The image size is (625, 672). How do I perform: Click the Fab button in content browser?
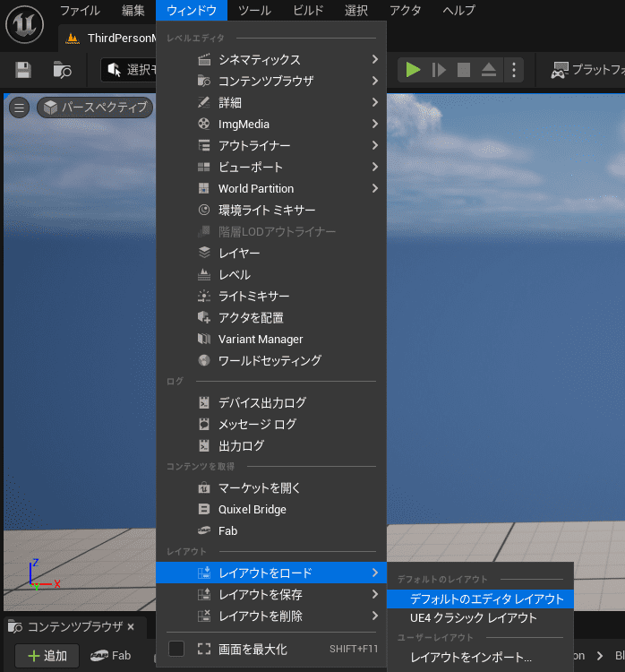pyautogui.click(x=110, y=656)
